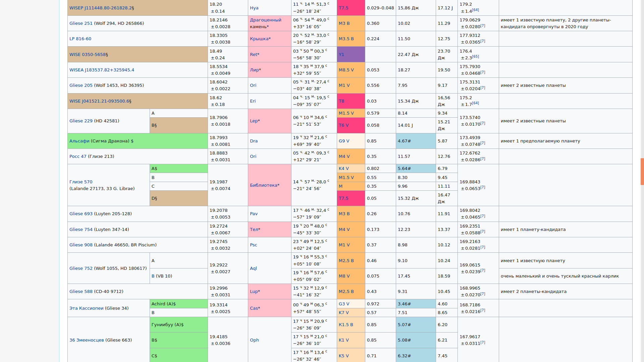Open the Cas constellation link
The image size is (644, 362).
254,308
